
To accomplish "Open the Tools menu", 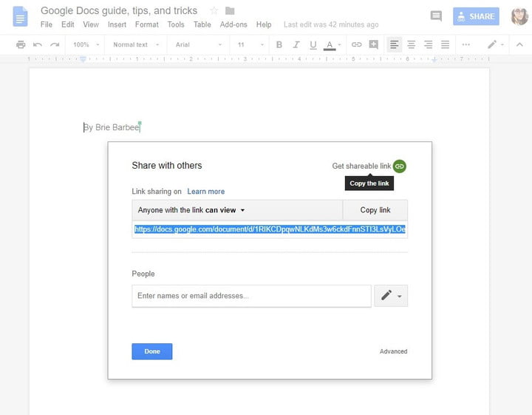I will [x=176, y=24].
